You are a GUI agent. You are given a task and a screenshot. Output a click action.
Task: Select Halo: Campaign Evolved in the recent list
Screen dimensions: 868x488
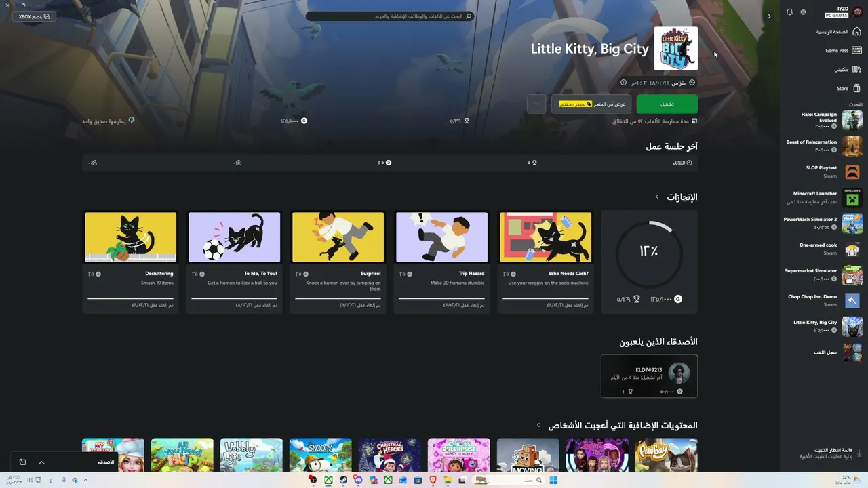(x=823, y=120)
